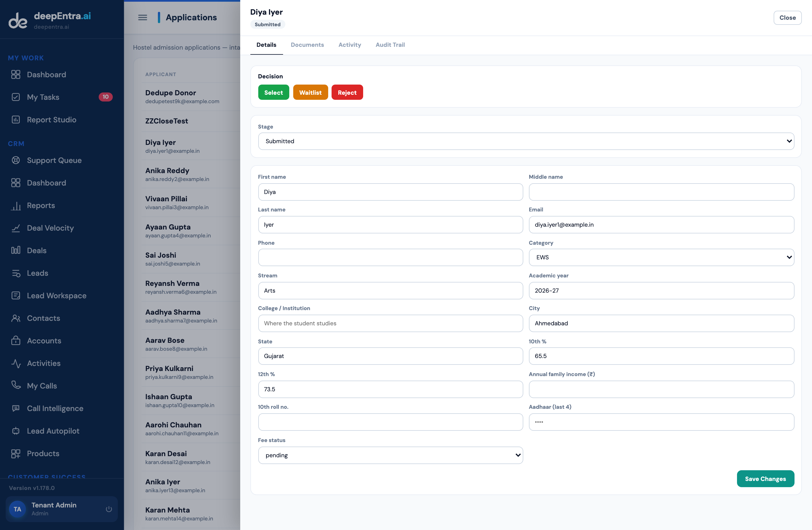This screenshot has width=812, height=530.
Task: Click the Report Studio icon
Action: coord(16,120)
